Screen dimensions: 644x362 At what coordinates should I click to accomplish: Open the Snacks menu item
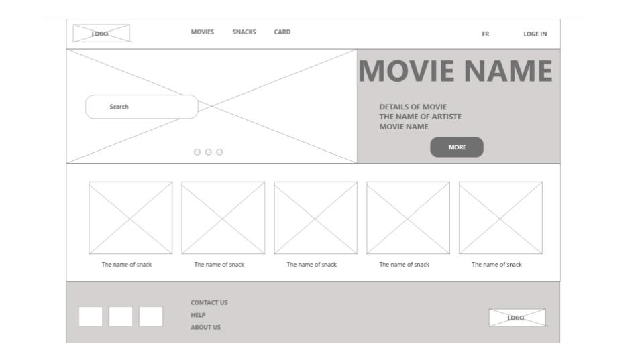(244, 32)
